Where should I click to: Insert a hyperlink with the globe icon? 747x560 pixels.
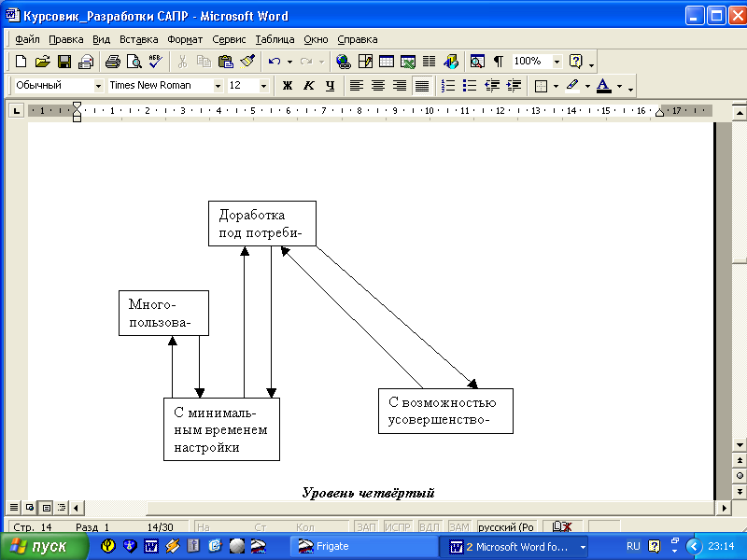[343, 62]
